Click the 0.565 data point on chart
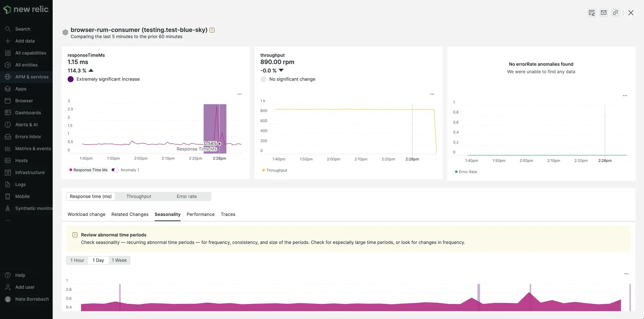 (x=219, y=144)
